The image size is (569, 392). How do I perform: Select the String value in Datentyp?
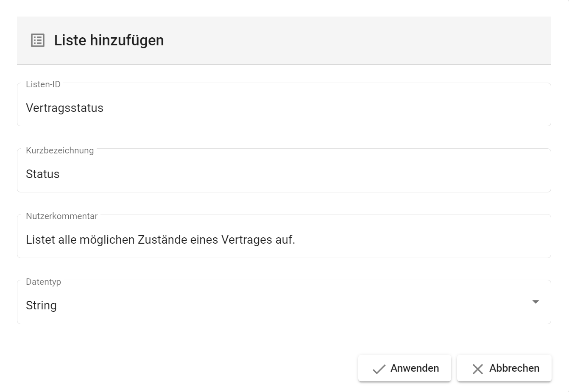click(41, 306)
